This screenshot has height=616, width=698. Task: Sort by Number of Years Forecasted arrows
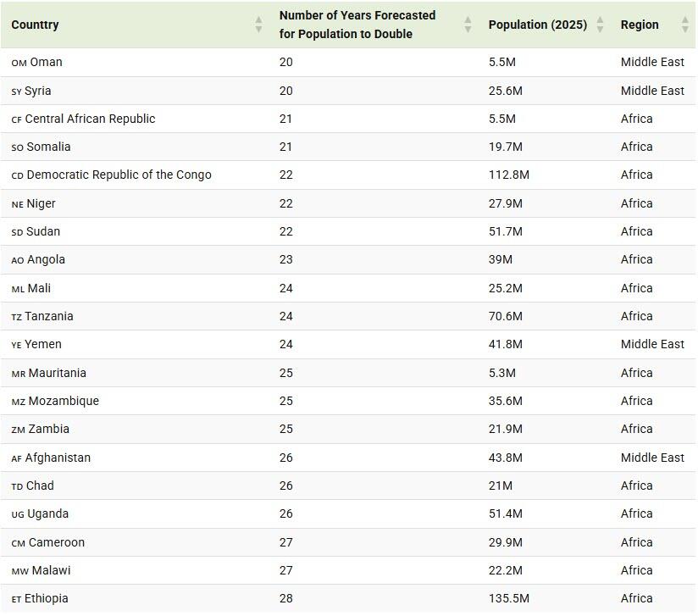click(x=468, y=25)
